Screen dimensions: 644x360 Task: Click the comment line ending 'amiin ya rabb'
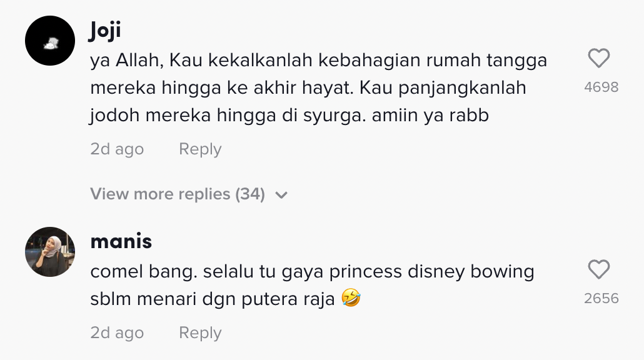click(289, 116)
